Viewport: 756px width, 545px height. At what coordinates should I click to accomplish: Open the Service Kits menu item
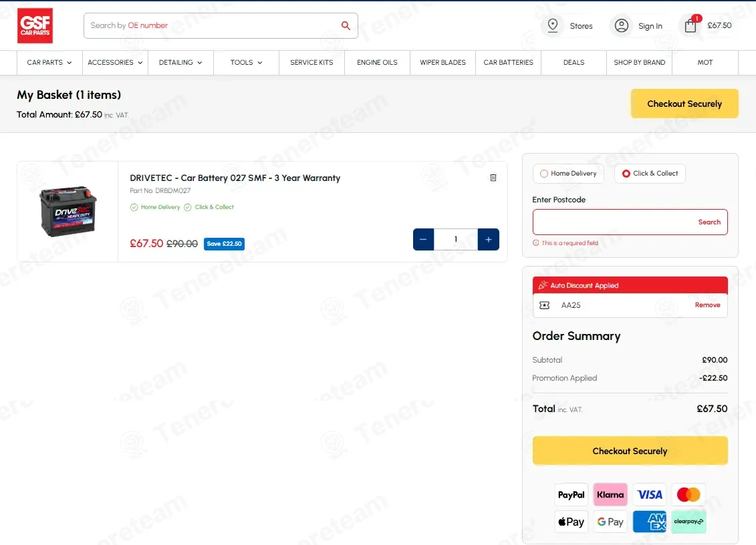pyautogui.click(x=312, y=63)
